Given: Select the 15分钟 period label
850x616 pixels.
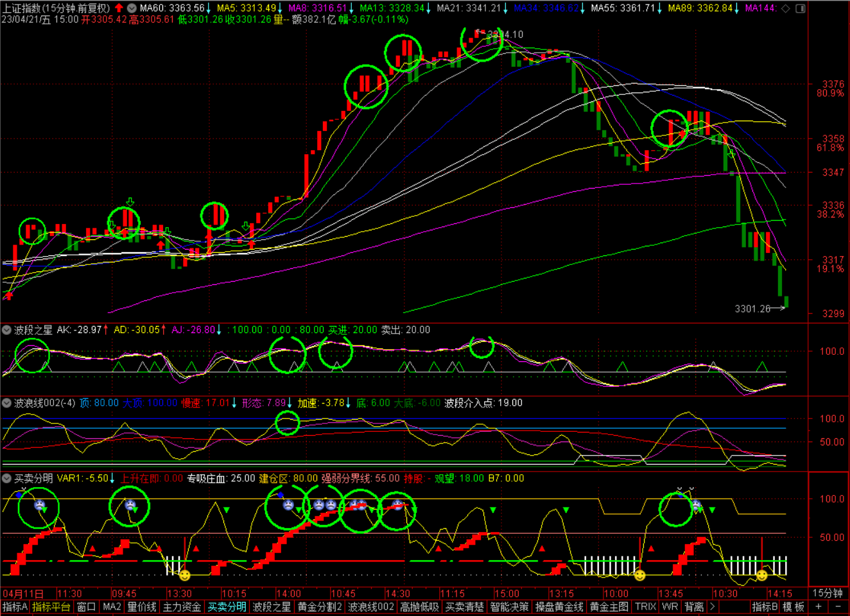Looking at the screenshot, I should tap(828, 593).
